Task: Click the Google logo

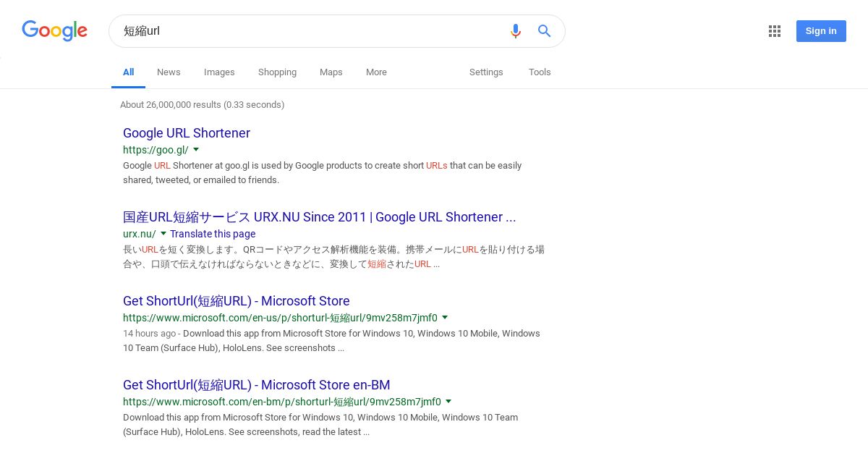Action: (54, 30)
